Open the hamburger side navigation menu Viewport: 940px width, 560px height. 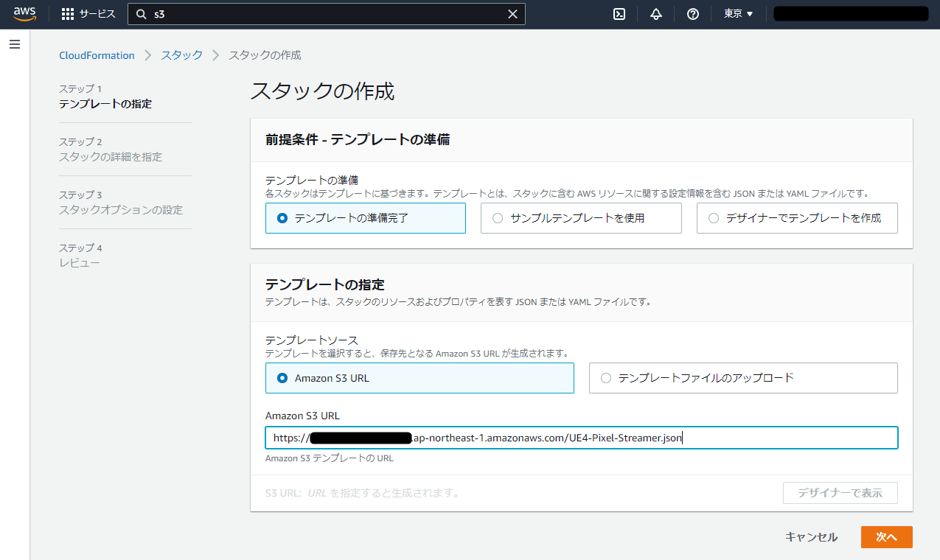tap(15, 44)
